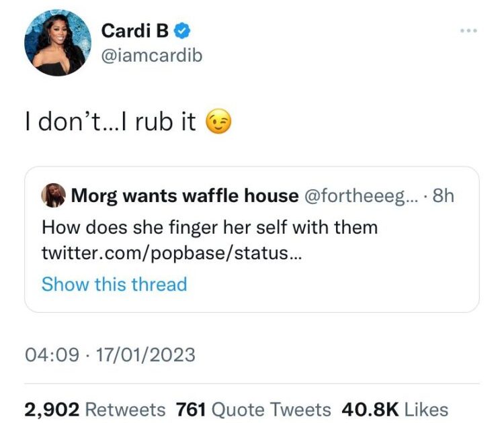Screen dimensions: 504x423
Task: Open "Morg wants waffle house" profile name
Action: coord(185,196)
